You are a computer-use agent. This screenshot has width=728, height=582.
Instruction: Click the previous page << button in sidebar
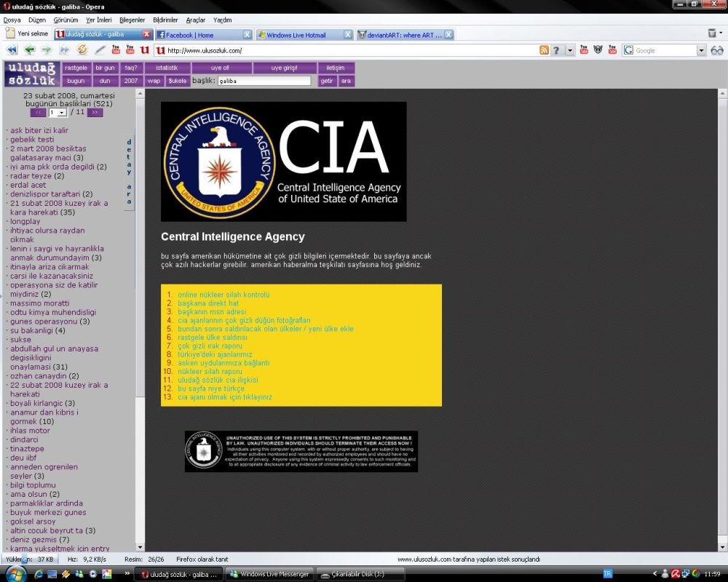pyautogui.click(x=38, y=112)
